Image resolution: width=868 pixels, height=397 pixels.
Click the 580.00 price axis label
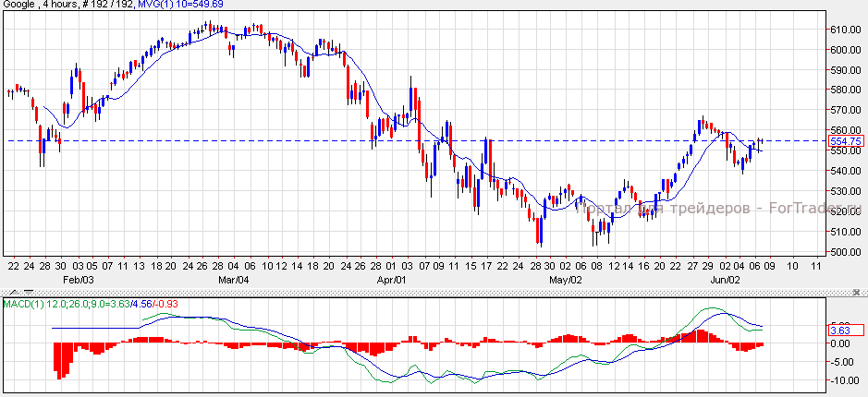pos(845,90)
